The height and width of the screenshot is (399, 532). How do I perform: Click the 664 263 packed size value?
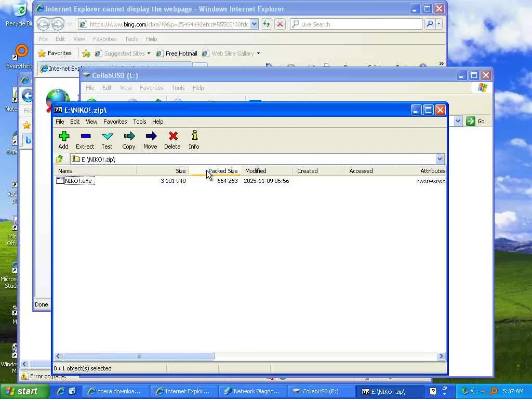coord(228,181)
